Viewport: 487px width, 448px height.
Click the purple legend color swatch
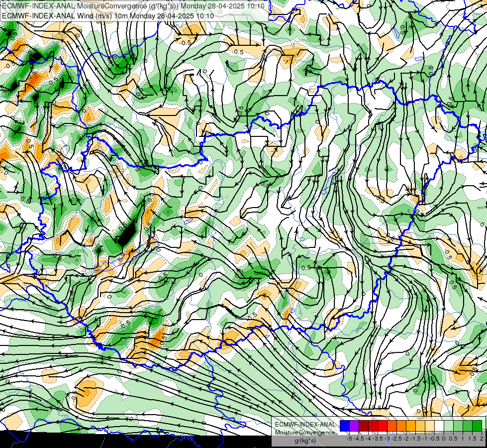354,426
